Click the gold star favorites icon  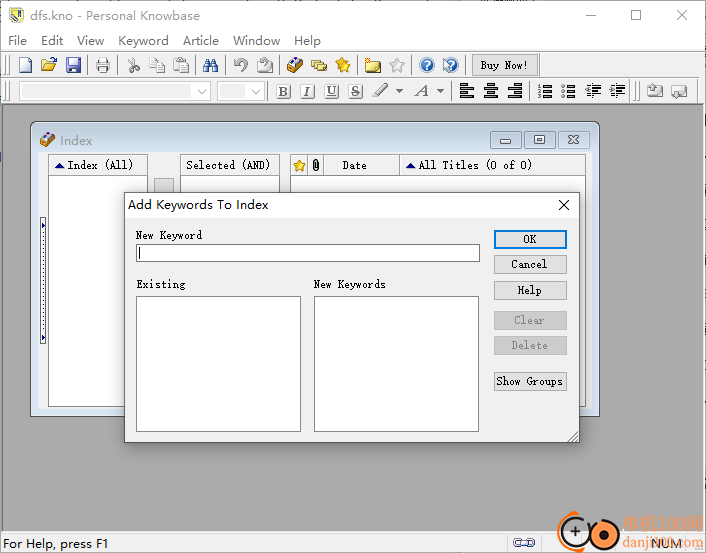coord(343,65)
